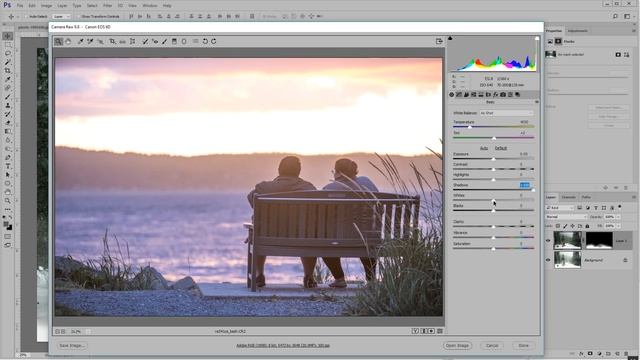640x360 pixels.
Task: Hide the Background layer visibility
Action: tap(548, 260)
